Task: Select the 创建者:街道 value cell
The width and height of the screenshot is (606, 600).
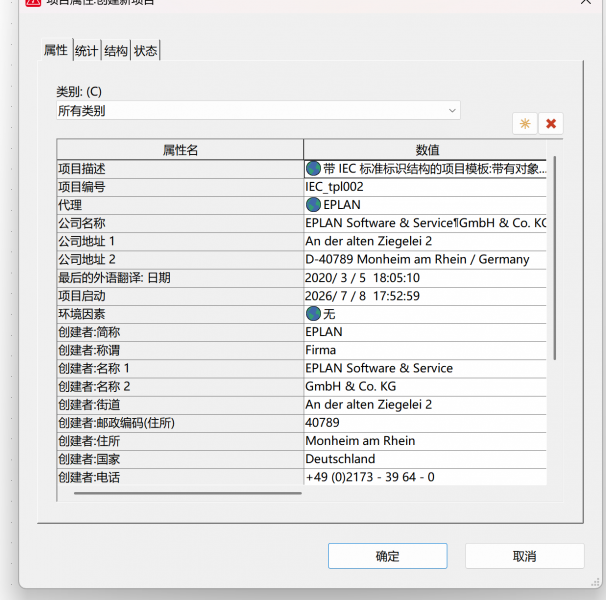Action: [425, 405]
